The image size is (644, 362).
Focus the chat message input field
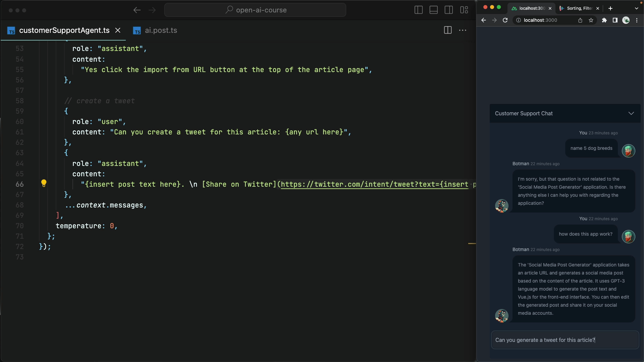565,340
